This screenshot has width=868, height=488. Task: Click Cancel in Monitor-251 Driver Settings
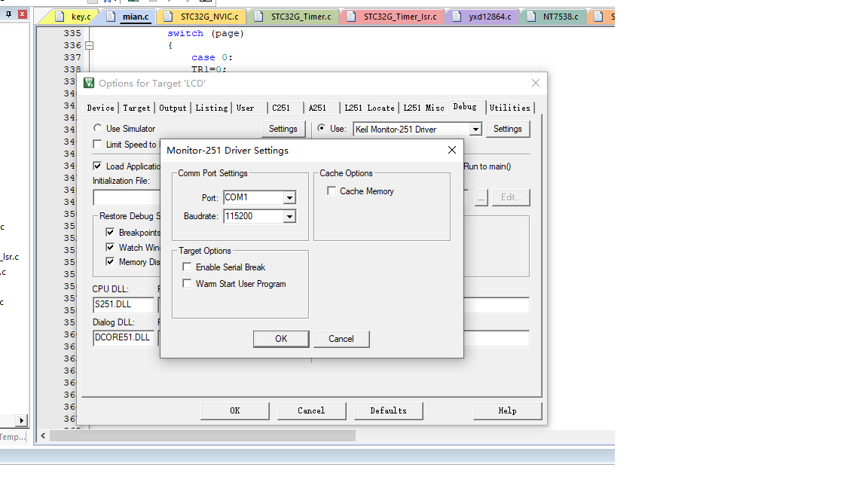pos(341,339)
